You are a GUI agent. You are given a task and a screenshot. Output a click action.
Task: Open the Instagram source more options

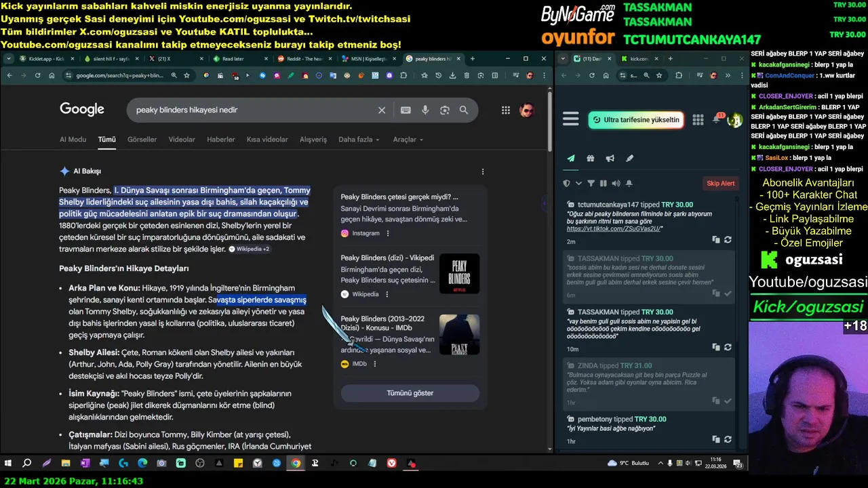point(388,233)
